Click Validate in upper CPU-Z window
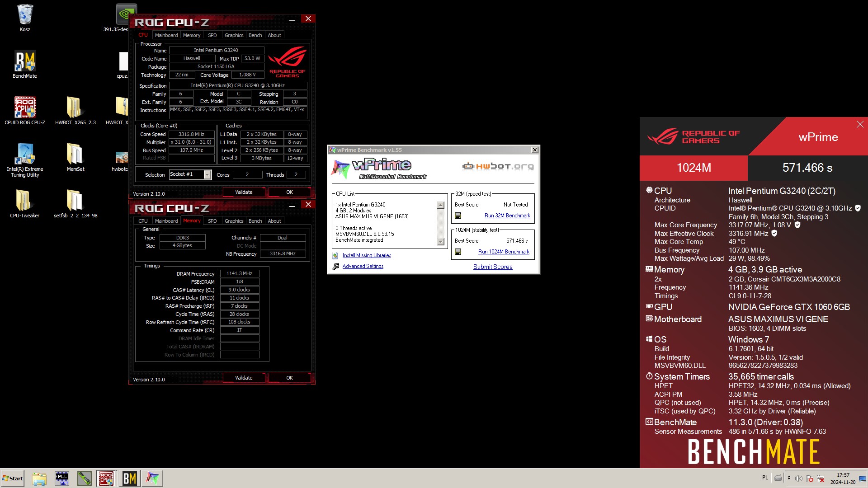Image resolution: width=868 pixels, height=488 pixels. [x=244, y=192]
